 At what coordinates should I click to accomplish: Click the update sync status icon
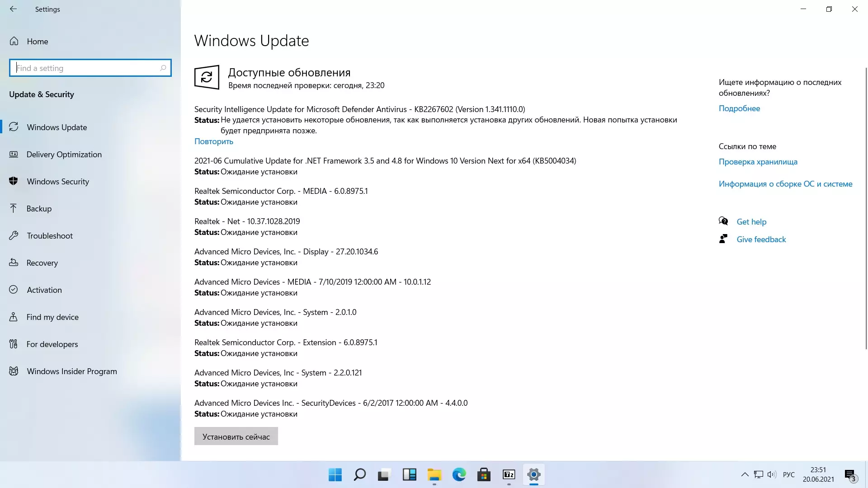(207, 77)
